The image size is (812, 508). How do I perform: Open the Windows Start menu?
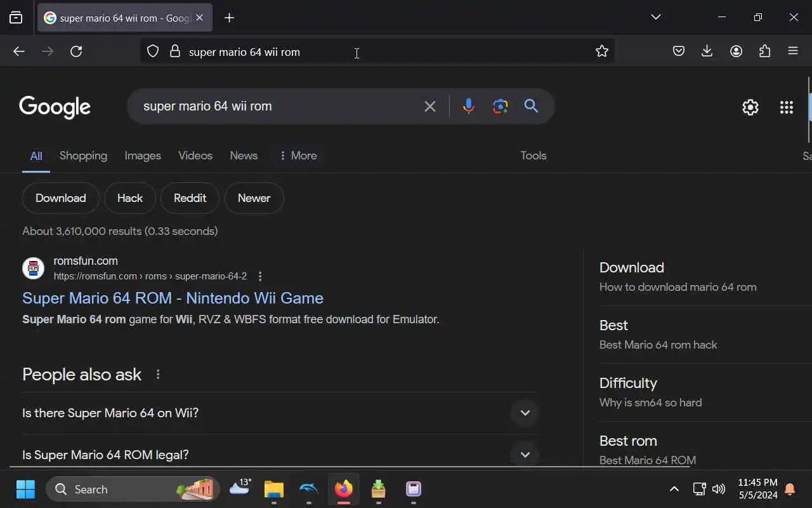click(x=25, y=489)
